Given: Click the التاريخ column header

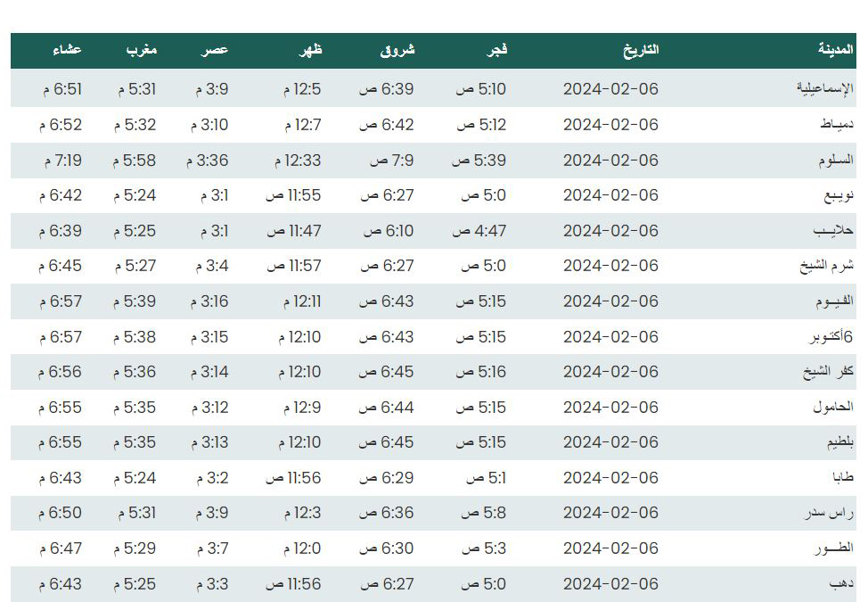Looking at the screenshot, I should (641, 51).
